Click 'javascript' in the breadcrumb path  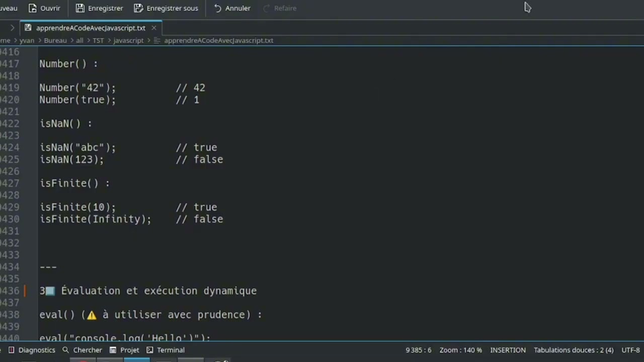coord(128,40)
